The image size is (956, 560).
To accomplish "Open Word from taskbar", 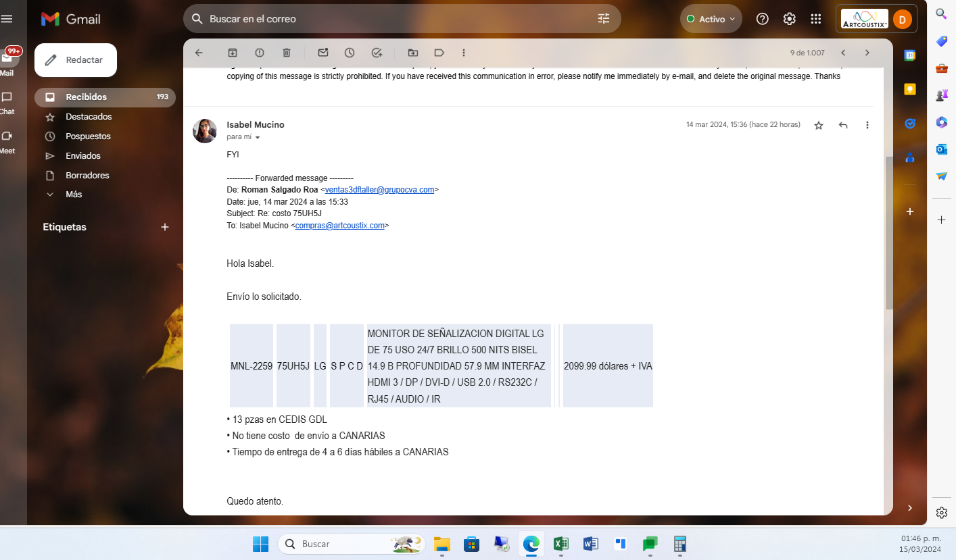I will click(590, 544).
